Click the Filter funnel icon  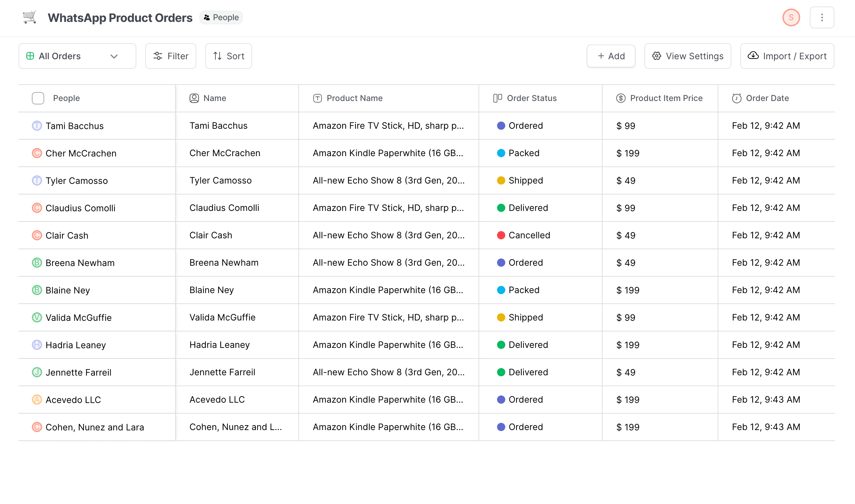tap(158, 56)
